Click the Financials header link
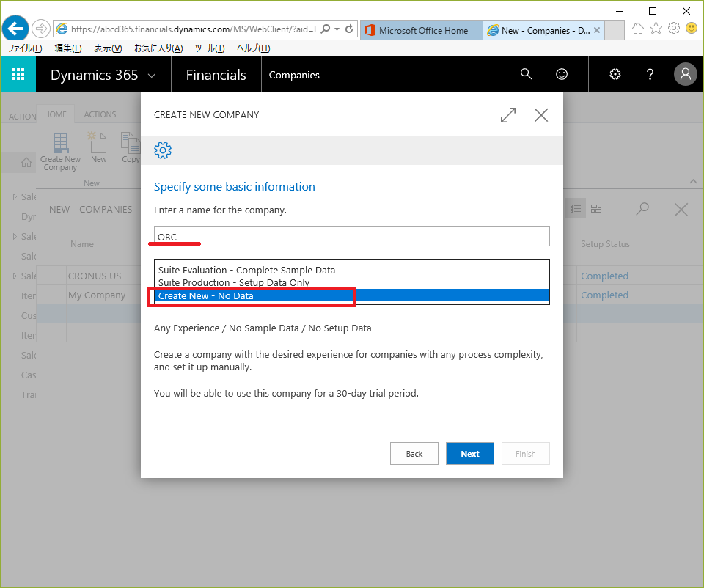This screenshot has height=588, width=704. [216, 75]
